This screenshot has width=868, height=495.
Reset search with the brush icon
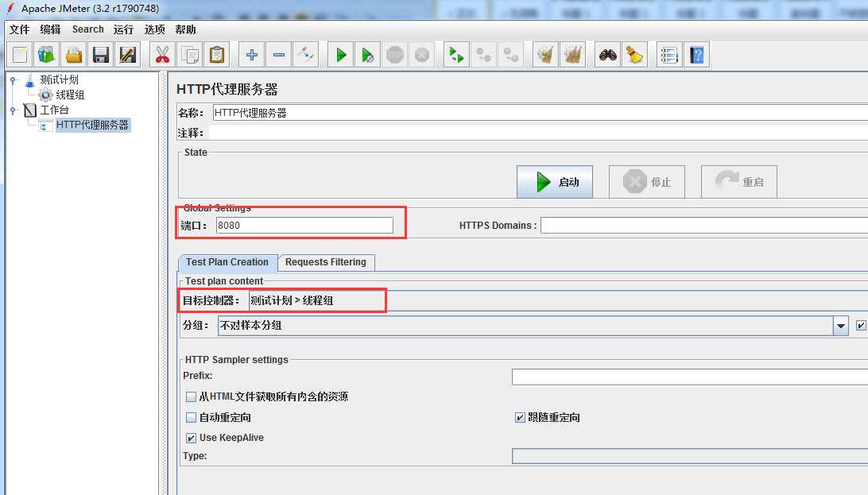click(635, 55)
